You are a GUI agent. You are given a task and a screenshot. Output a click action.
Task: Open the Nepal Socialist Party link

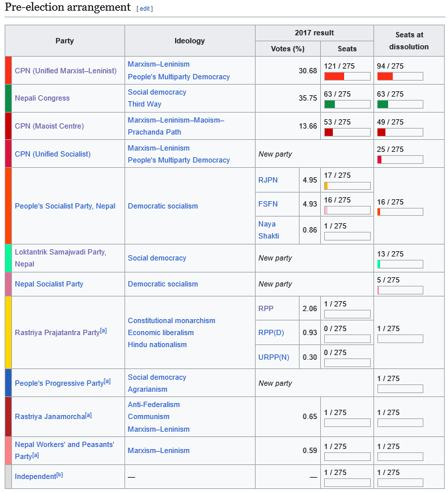pos(49,284)
